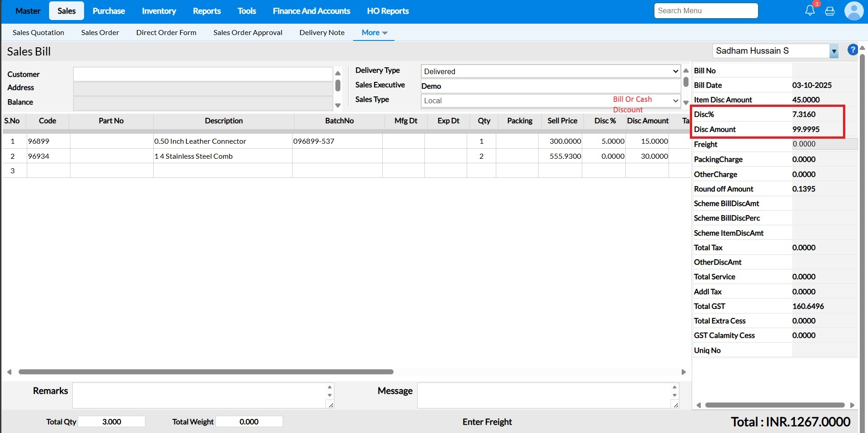Go to Sales Quotation

(38, 33)
